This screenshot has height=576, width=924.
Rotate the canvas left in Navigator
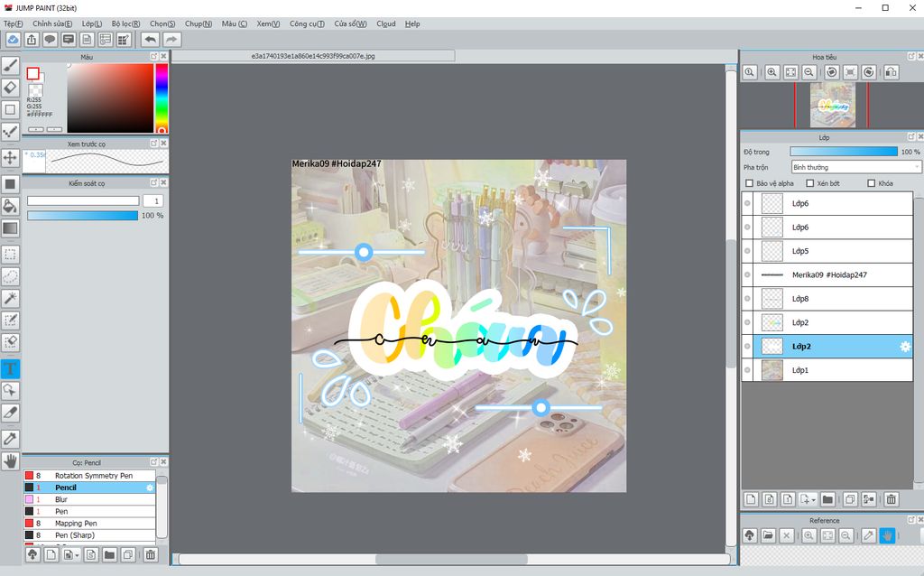point(832,72)
